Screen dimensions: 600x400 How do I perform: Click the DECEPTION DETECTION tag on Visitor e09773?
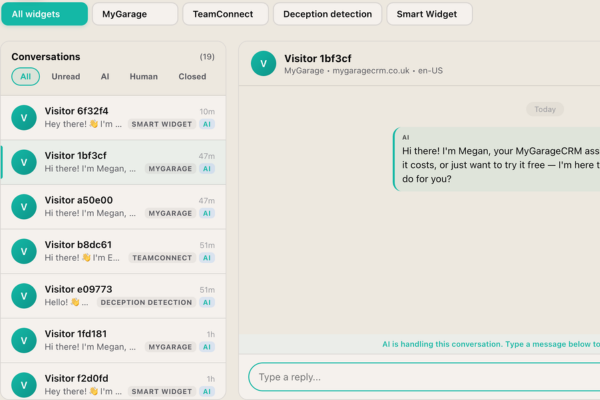coord(146,302)
